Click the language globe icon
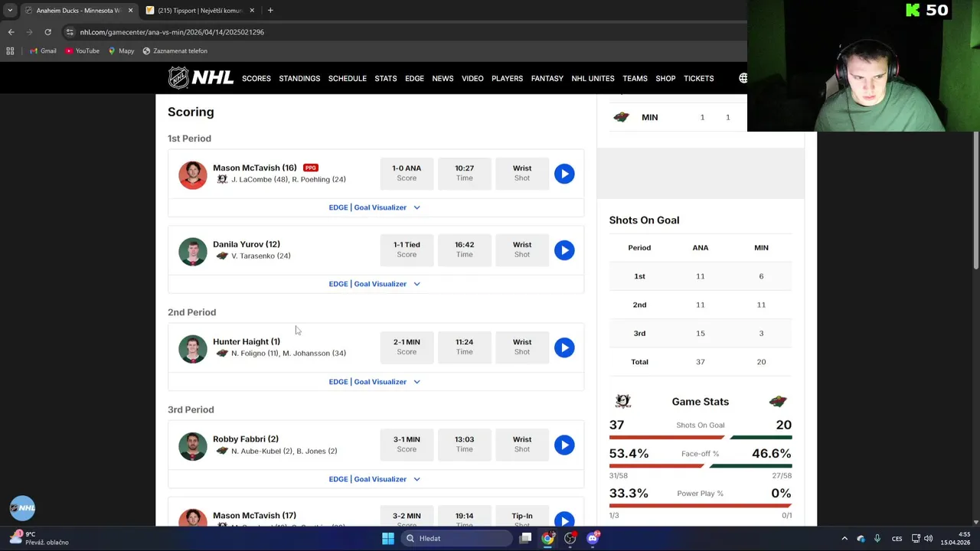The height and width of the screenshot is (551, 980). click(x=742, y=78)
